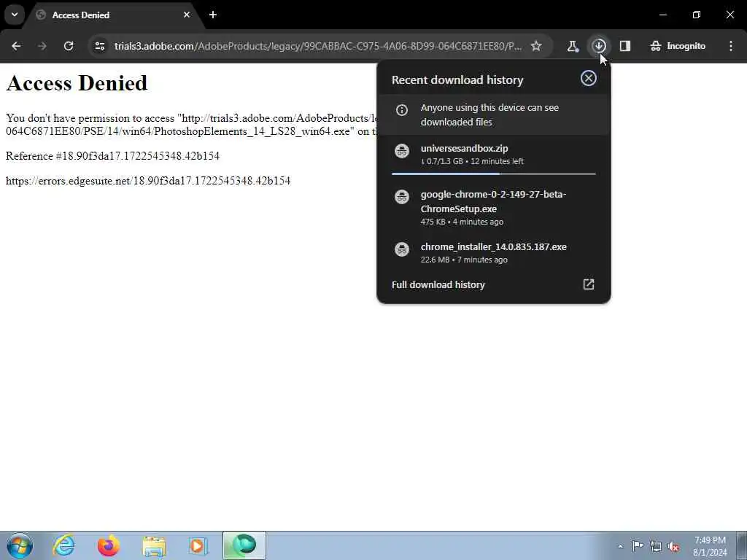Open google-chrome-0-2-149-27-beta-ChromeSetup.exe download

pos(494,208)
